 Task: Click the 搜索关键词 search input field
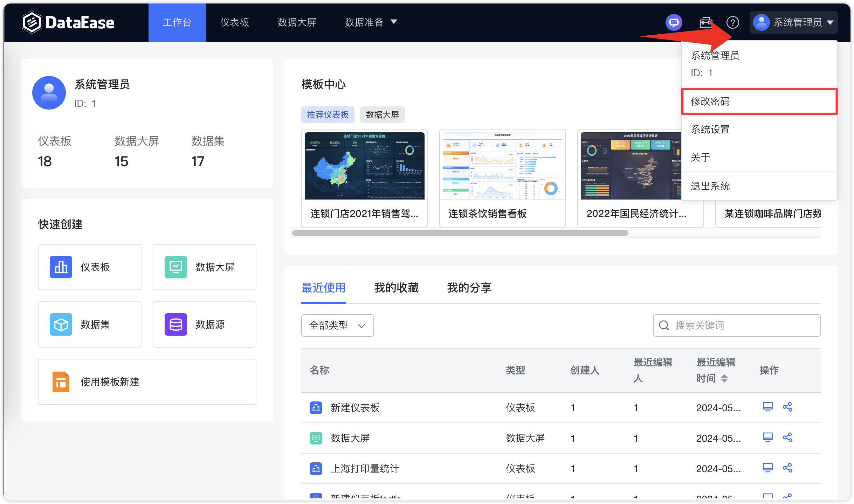tap(736, 325)
